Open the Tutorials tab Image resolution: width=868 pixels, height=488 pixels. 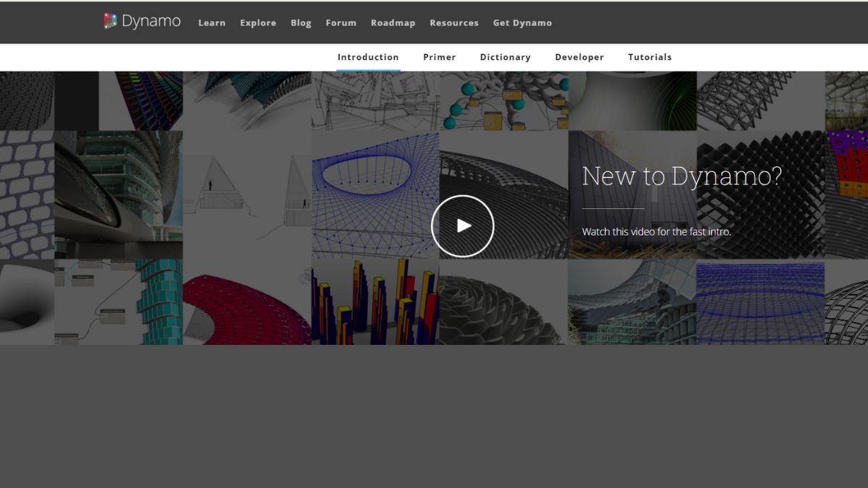pyautogui.click(x=650, y=57)
